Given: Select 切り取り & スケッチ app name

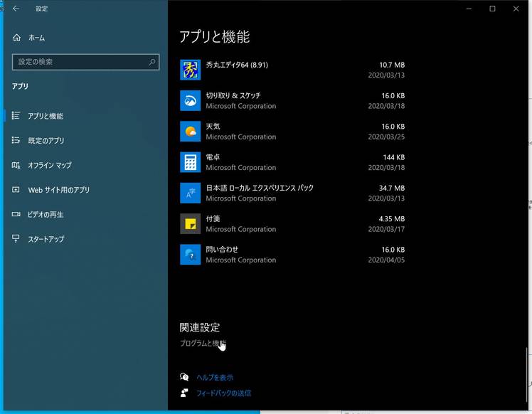Looking at the screenshot, I should [x=233, y=96].
